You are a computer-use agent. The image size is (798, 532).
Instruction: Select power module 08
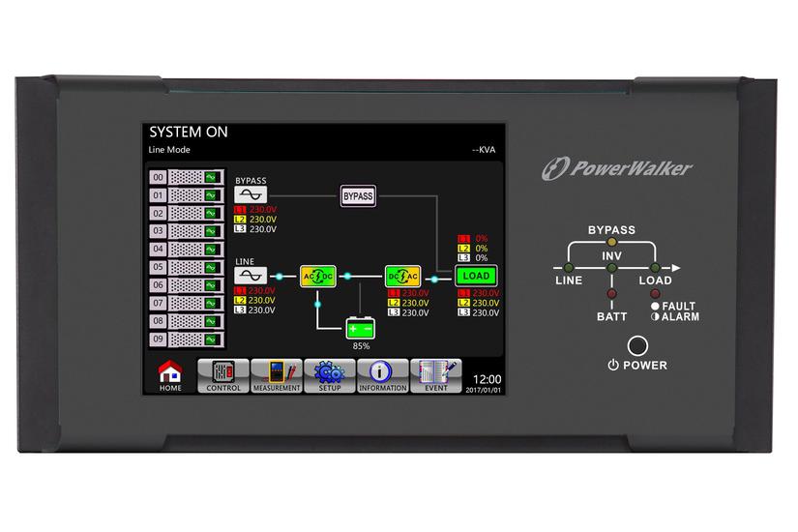(187, 321)
